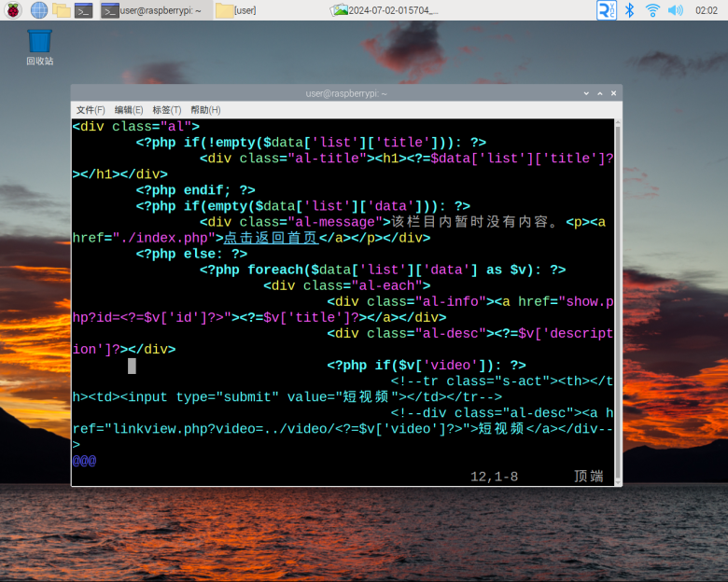
Task: Click the 02:02 panel clock
Action: [x=707, y=10]
